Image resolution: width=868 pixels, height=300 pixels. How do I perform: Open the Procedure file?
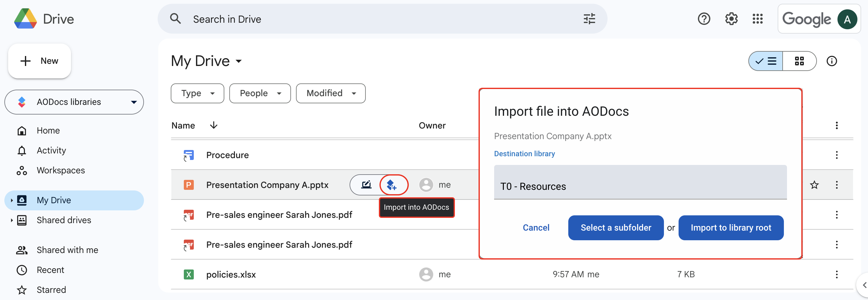point(227,155)
